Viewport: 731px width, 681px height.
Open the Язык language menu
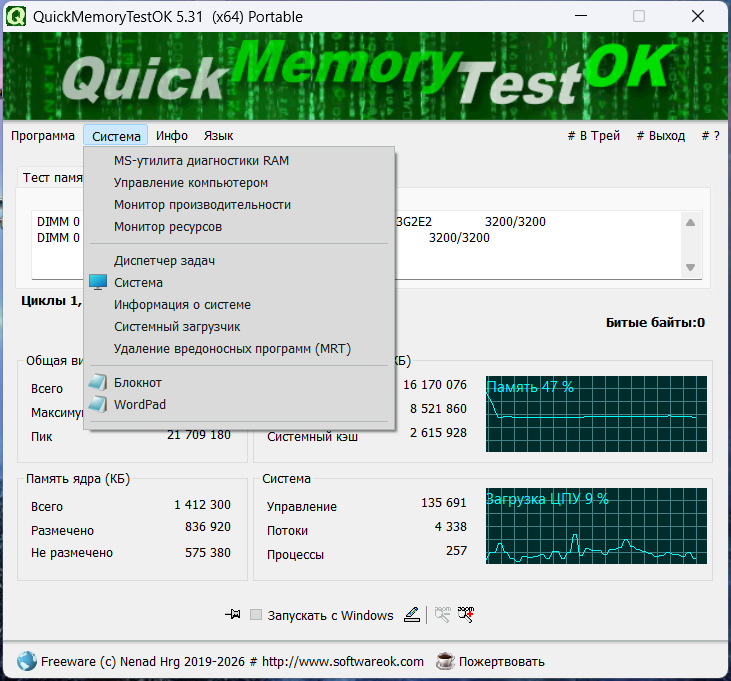point(218,136)
